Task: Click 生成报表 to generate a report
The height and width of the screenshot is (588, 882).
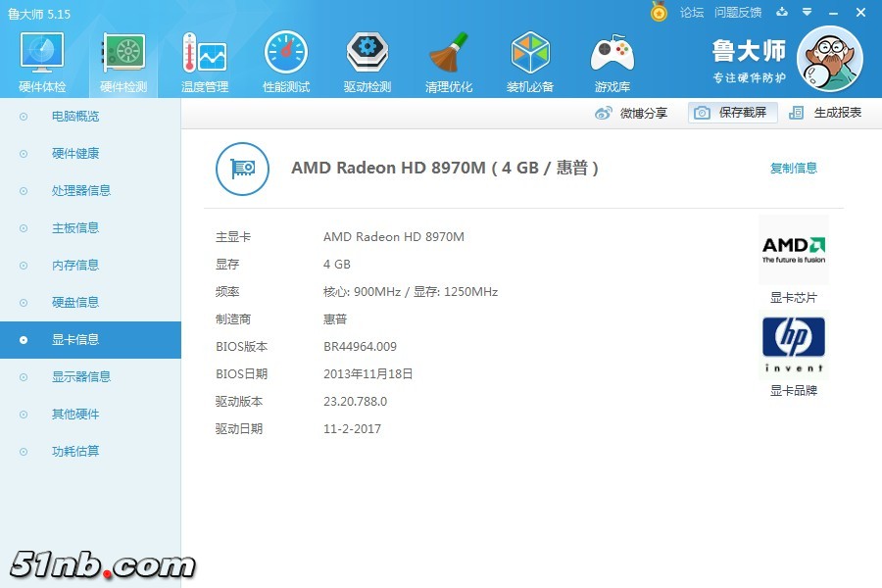Action: 826,113
